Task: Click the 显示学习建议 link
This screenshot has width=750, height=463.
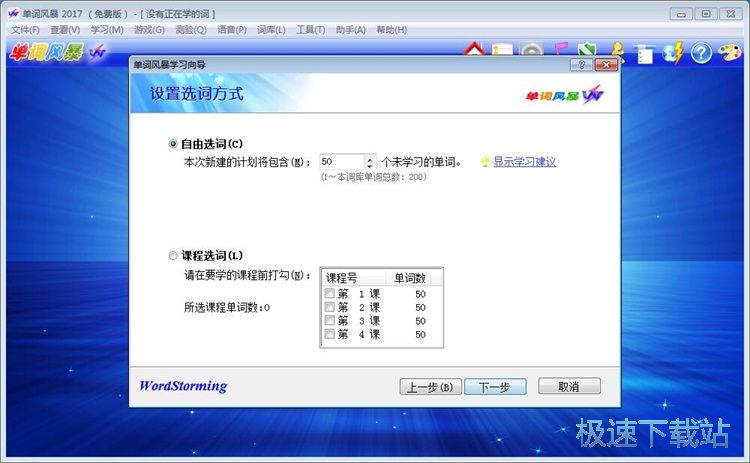Action: (525, 162)
